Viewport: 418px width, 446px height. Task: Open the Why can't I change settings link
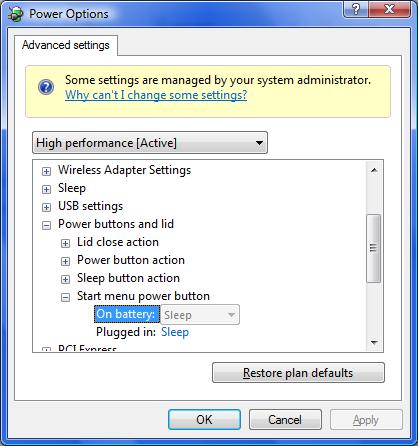[x=156, y=95]
